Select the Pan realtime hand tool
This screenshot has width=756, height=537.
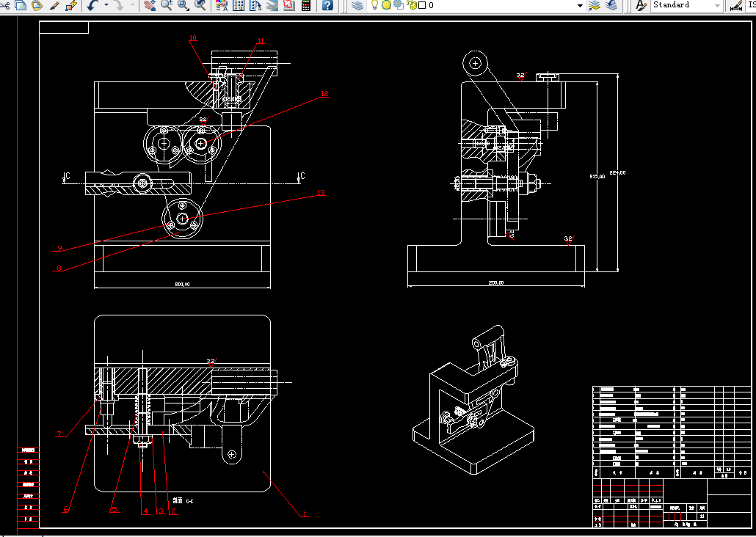149,5
